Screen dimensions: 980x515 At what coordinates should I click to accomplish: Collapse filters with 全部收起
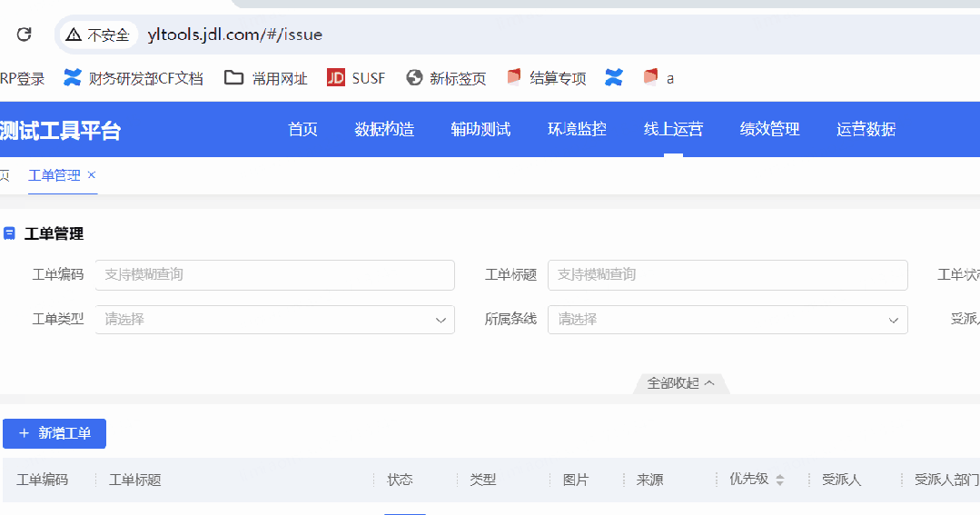tap(680, 383)
